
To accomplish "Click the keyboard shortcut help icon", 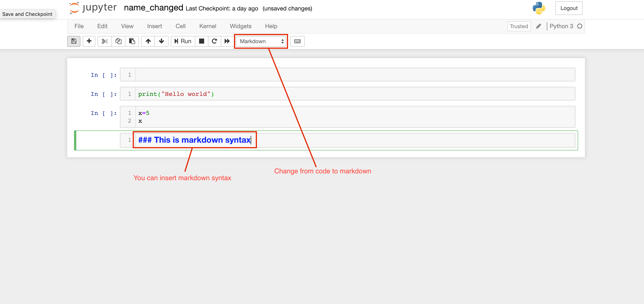I will pos(297,41).
